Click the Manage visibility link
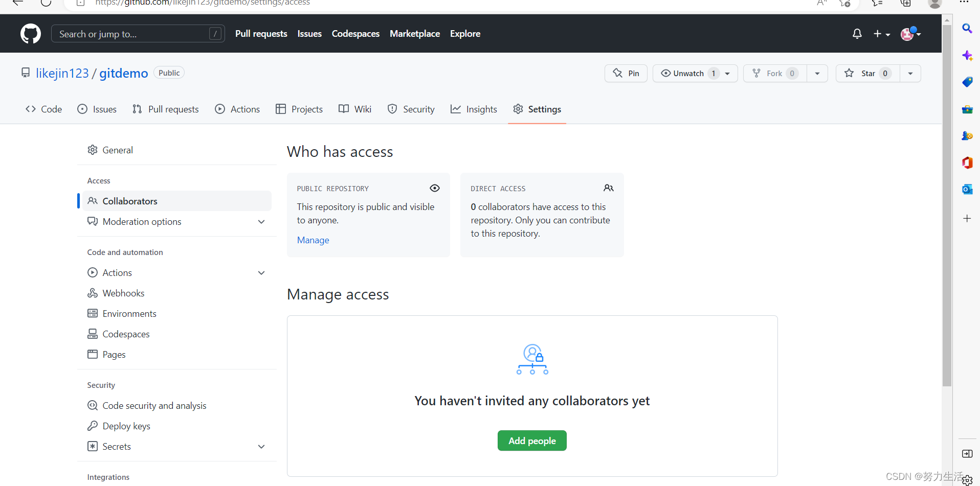Image resolution: width=980 pixels, height=486 pixels. point(313,240)
